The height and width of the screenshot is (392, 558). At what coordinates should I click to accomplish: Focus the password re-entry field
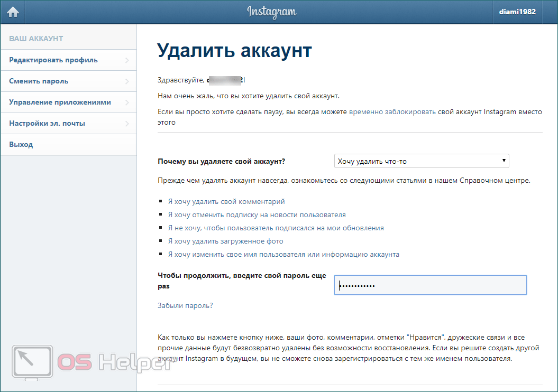click(x=430, y=285)
